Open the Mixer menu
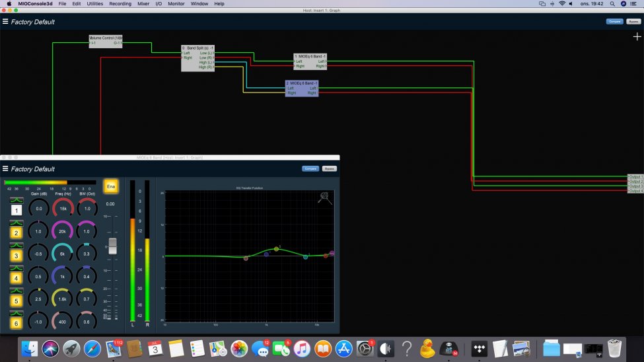644x362 pixels. pos(143,4)
